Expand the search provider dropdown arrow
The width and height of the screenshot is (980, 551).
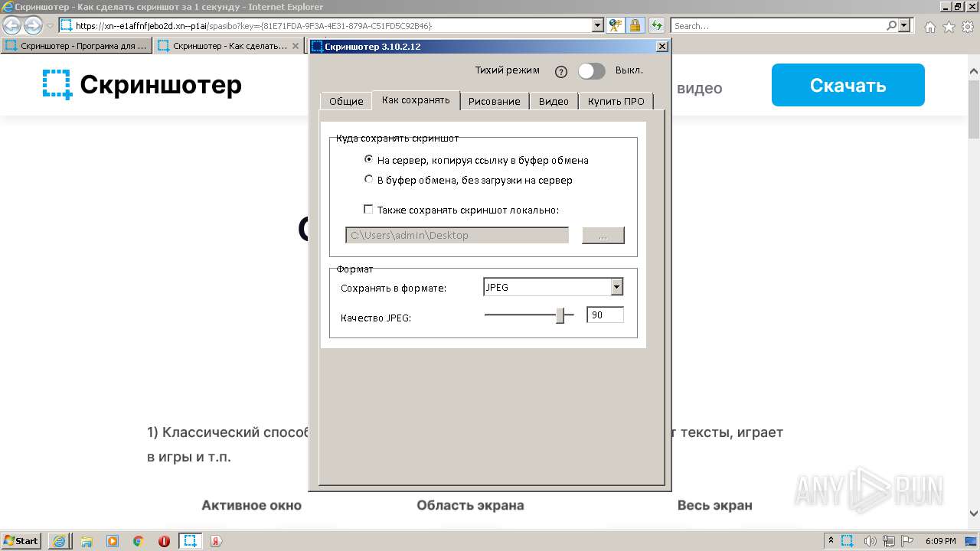pos(905,25)
